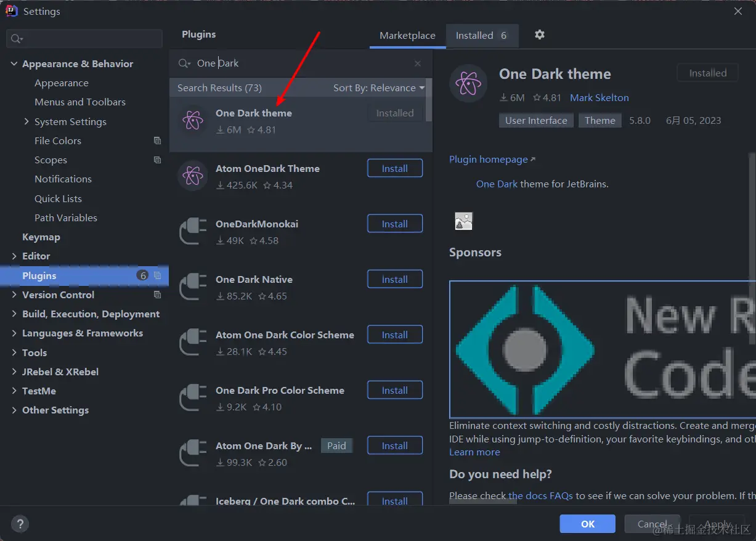This screenshot has width=756, height=541.
Task: Click the Theme tag
Action: point(600,120)
